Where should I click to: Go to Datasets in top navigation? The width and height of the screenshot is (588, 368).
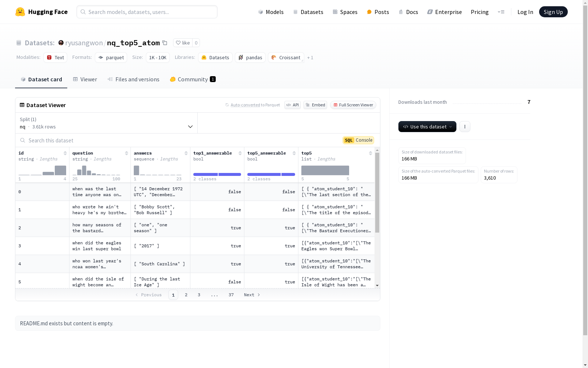point(308,12)
